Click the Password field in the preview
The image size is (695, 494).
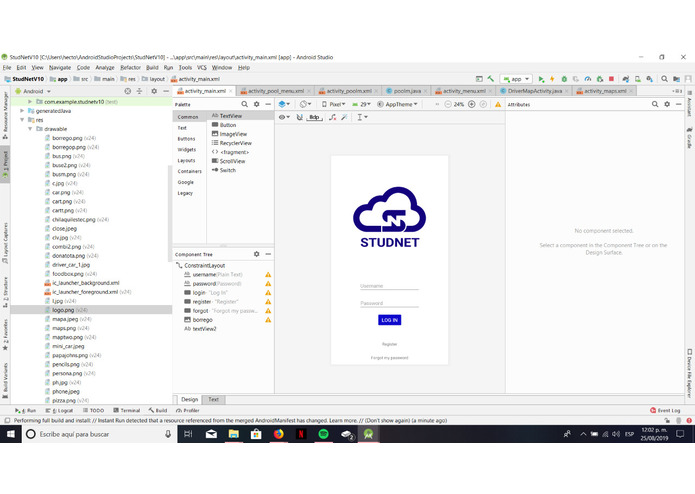pyautogui.click(x=389, y=303)
